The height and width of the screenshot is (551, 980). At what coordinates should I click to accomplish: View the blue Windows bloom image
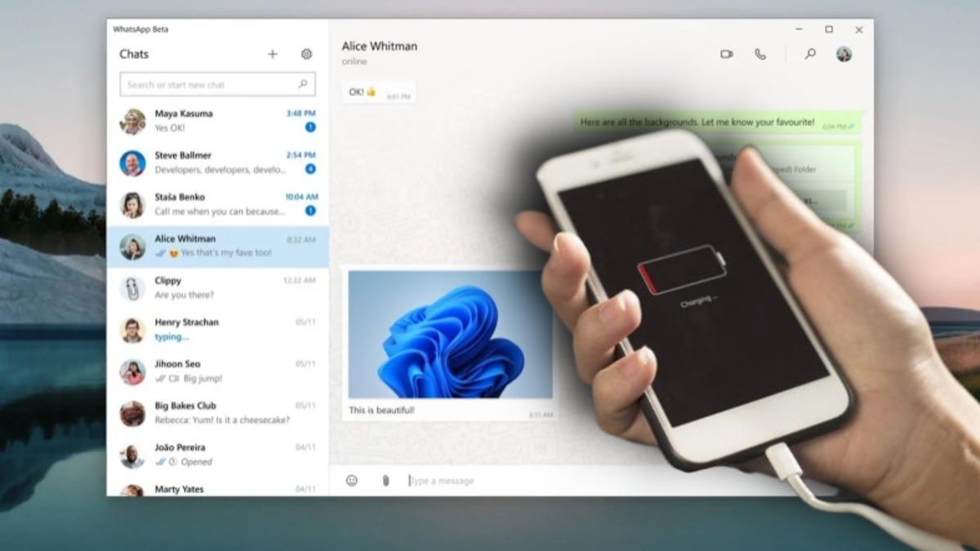450,335
